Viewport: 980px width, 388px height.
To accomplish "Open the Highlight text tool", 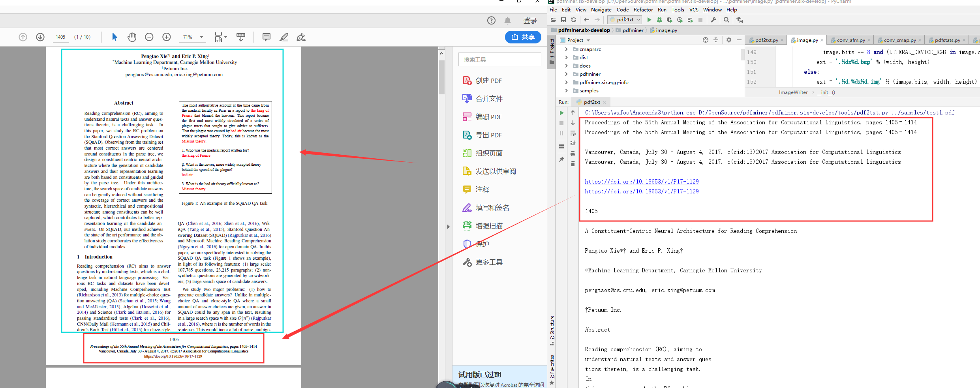I will click(283, 37).
